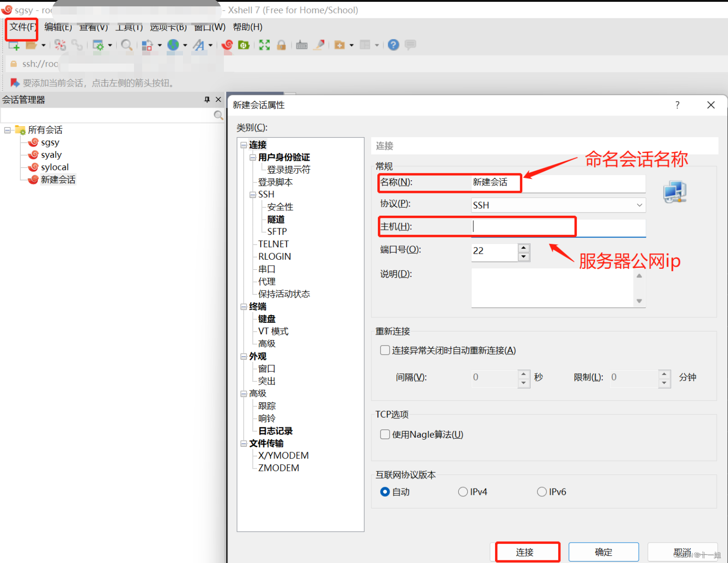728x563 pixels.
Task: Click the open session folder icon
Action: click(x=31, y=45)
